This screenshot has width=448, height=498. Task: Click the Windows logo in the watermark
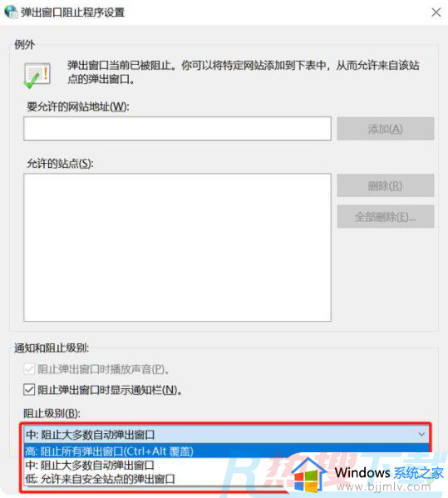306,480
